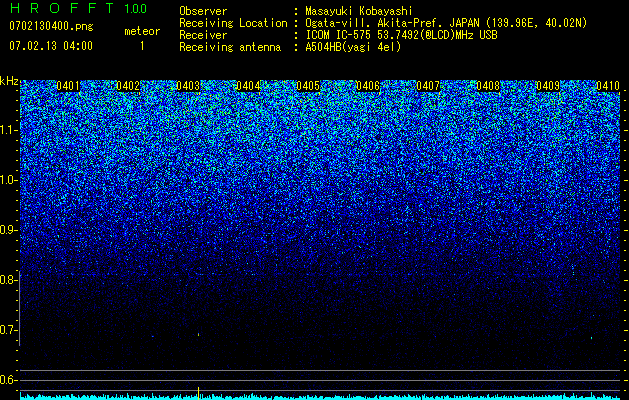Click the 0409 time marker
This screenshot has height=400, width=629.
point(548,86)
